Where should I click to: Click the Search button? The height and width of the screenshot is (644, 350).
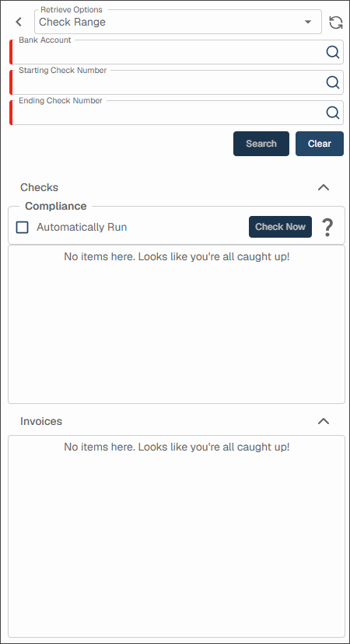(261, 144)
